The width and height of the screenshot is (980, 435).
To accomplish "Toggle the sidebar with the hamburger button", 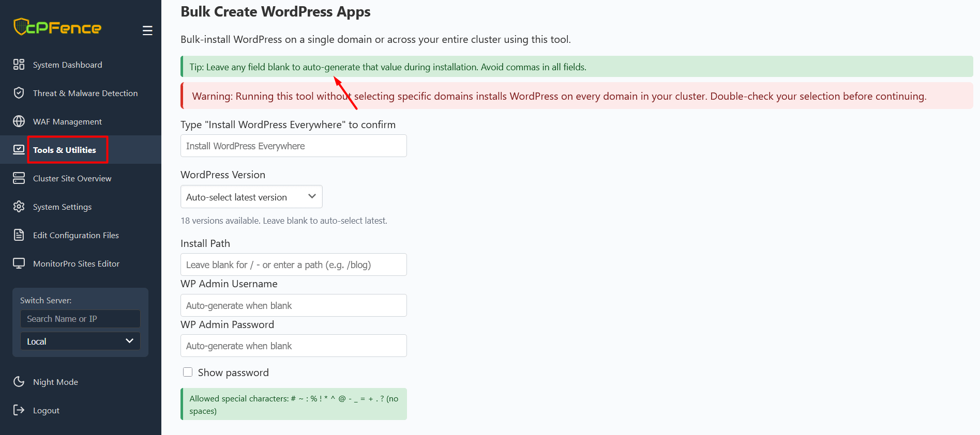I will 147,30.
